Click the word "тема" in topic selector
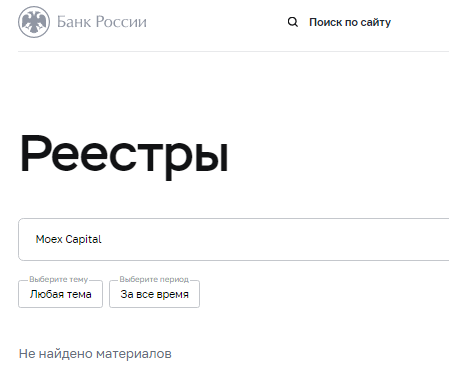Image resolution: width=449 pixels, height=376 pixels. pyautogui.click(x=79, y=294)
